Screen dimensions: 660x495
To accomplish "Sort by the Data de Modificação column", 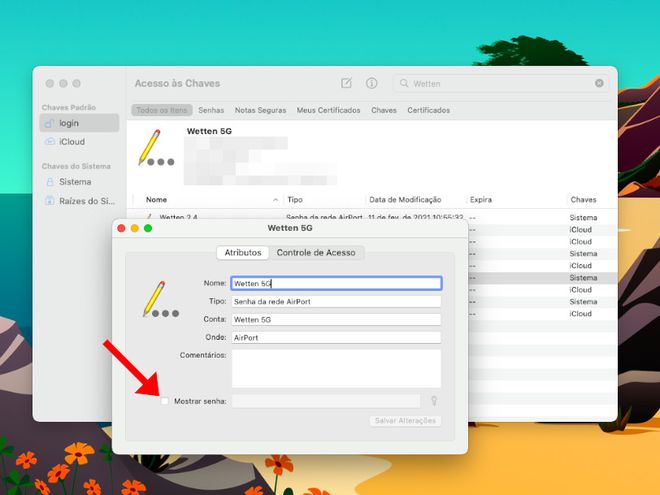I will pyautogui.click(x=405, y=200).
